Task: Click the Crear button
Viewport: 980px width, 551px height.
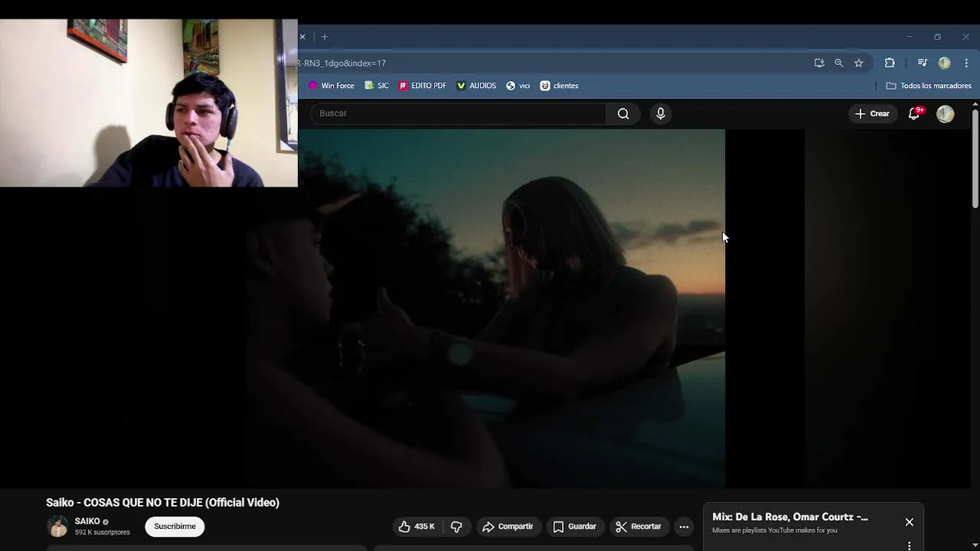Action: pos(872,114)
